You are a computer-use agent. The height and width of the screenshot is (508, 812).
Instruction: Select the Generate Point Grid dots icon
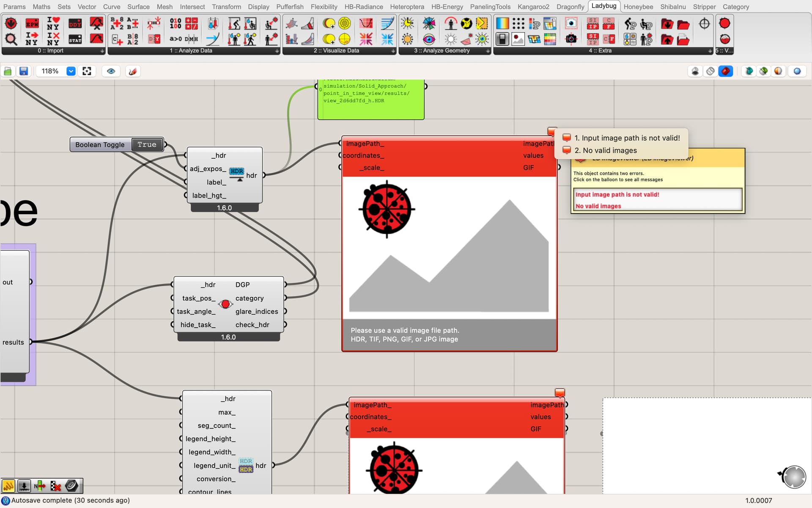coord(518,23)
